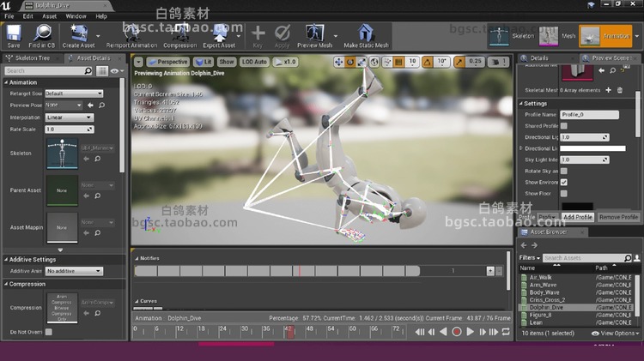This screenshot has width=644, height=361.
Task: Switch to Mesh editor mode
Action: (x=557, y=36)
